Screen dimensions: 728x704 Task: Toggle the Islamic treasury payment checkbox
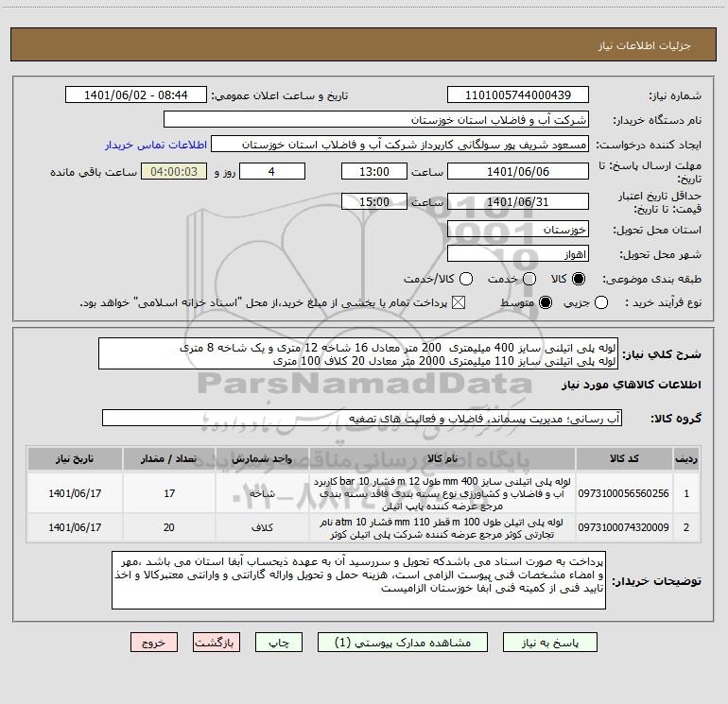click(459, 302)
